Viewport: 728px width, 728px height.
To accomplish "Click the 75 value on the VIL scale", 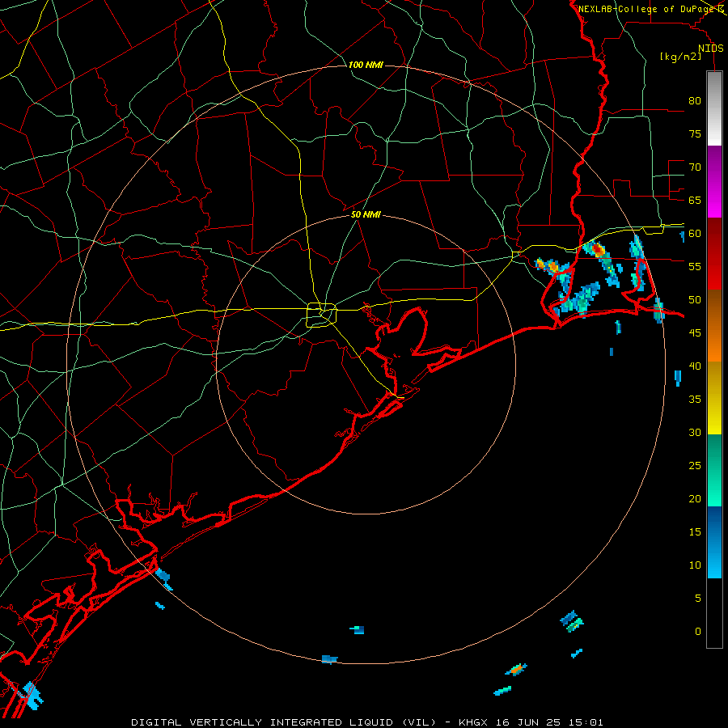I will click(x=695, y=134).
